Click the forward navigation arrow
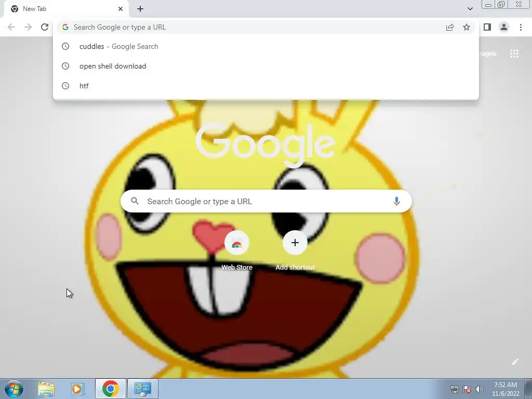 click(28, 27)
